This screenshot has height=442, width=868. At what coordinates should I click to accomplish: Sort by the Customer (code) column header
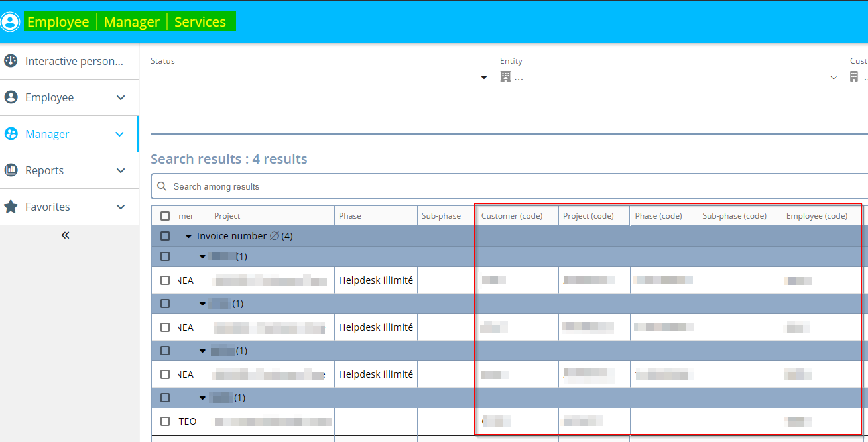point(512,216)
